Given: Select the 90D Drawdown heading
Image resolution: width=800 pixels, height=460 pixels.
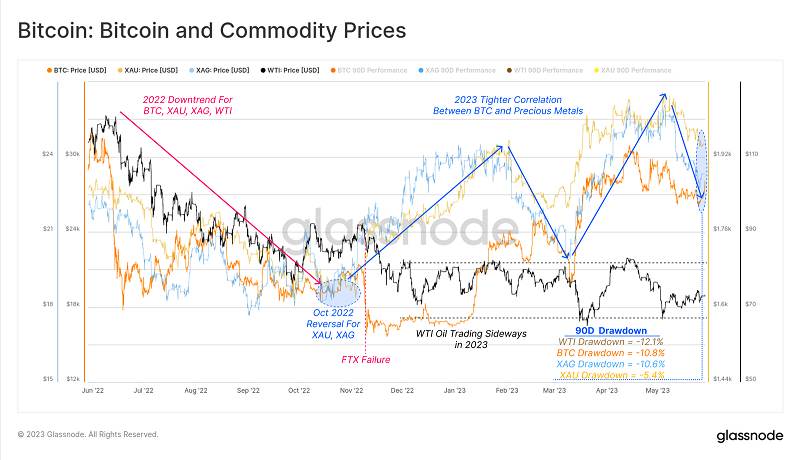Looking at the screenshot, I should 611,331.
